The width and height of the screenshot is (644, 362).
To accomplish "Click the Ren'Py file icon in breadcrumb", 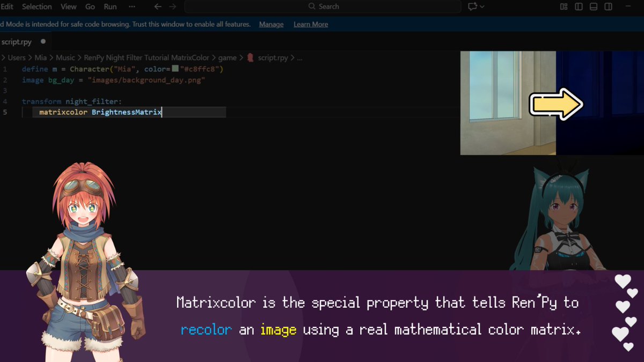I will pos(250,57).
